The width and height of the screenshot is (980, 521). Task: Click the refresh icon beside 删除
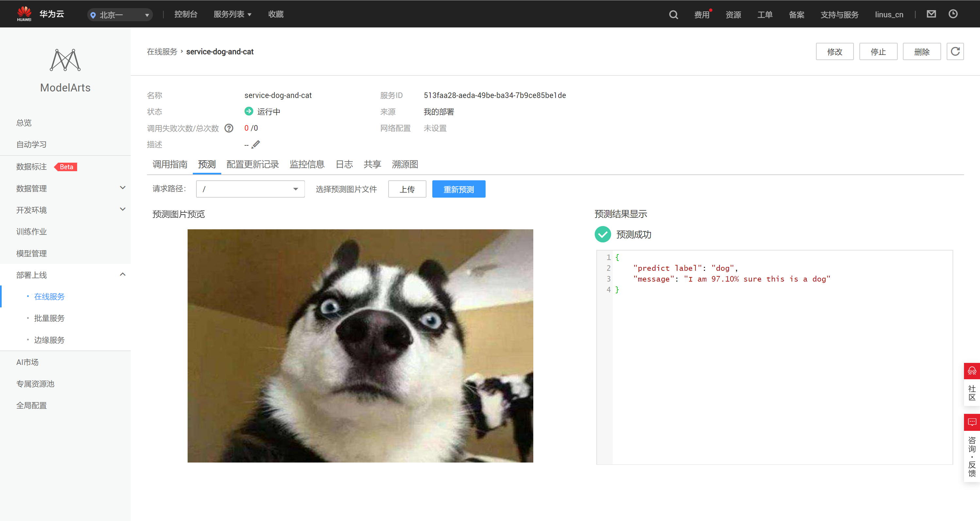click(x=955, y=51)
